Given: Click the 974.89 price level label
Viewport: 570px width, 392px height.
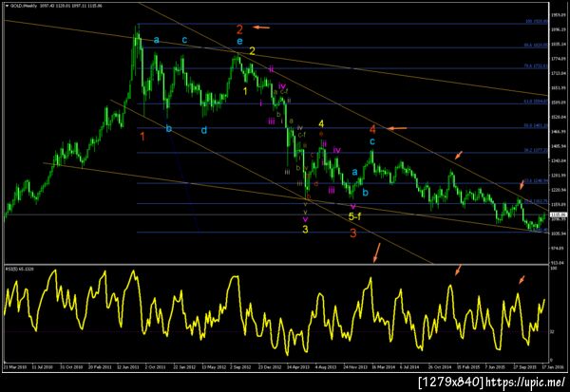Looking at the screenshot, I should click(559, 248).
